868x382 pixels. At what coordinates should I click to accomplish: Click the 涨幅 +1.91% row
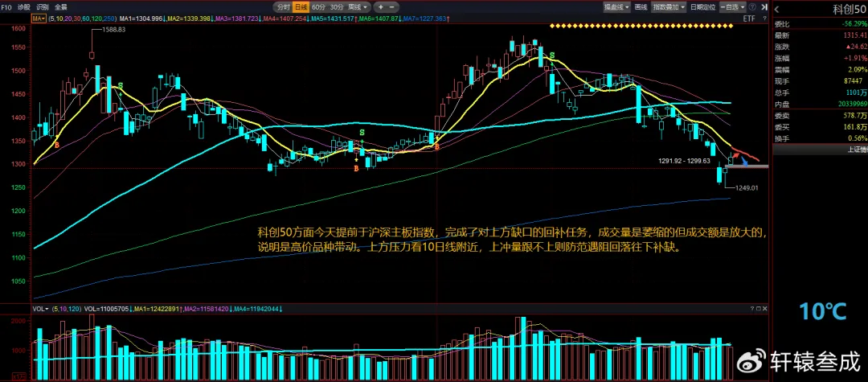[821, 58]
